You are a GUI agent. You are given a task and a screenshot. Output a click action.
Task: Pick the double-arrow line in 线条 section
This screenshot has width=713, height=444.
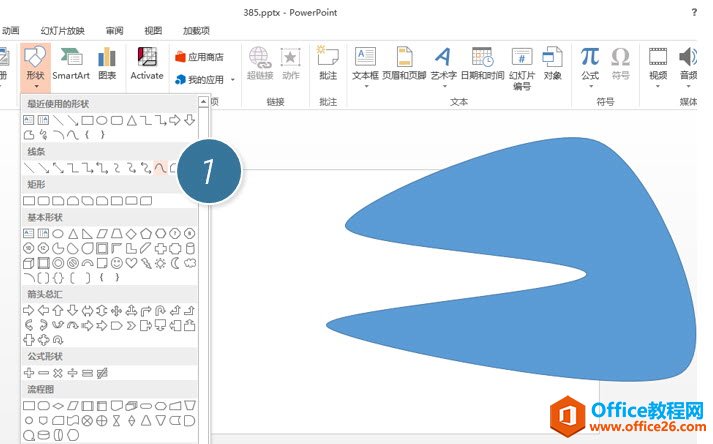58,168
